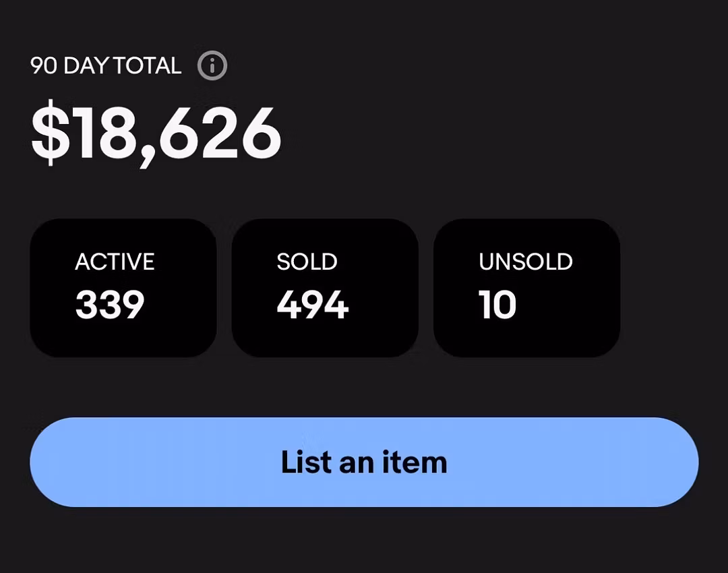Image resolution: width=728 pixels, height=573 pixels.
Task: Select the 10 unsold count
Action: coord(497,305)
